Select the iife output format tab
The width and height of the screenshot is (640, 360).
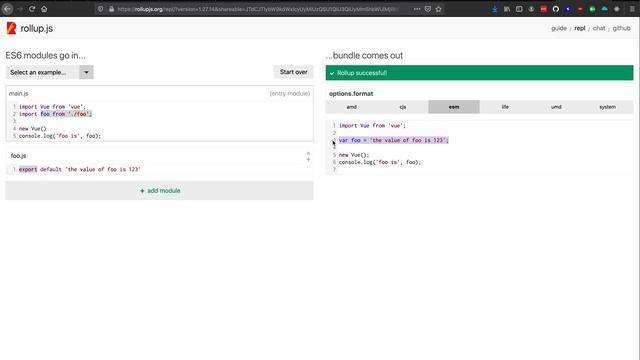(505, 107)
